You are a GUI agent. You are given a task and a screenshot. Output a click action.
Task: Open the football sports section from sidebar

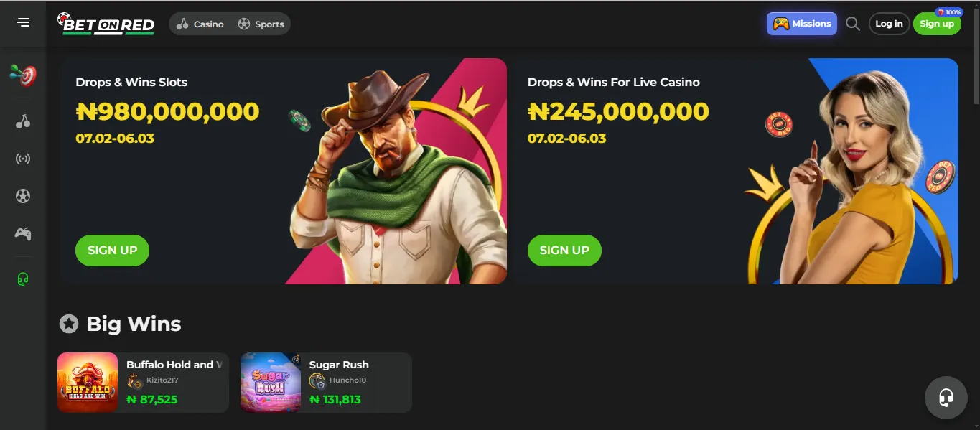(22, 196)
